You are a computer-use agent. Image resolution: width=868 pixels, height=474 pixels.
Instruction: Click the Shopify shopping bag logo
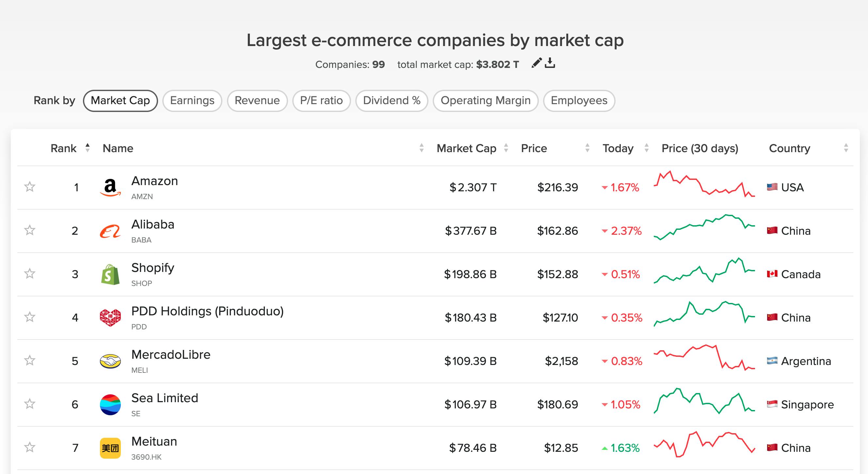click(x=111, y=274)
